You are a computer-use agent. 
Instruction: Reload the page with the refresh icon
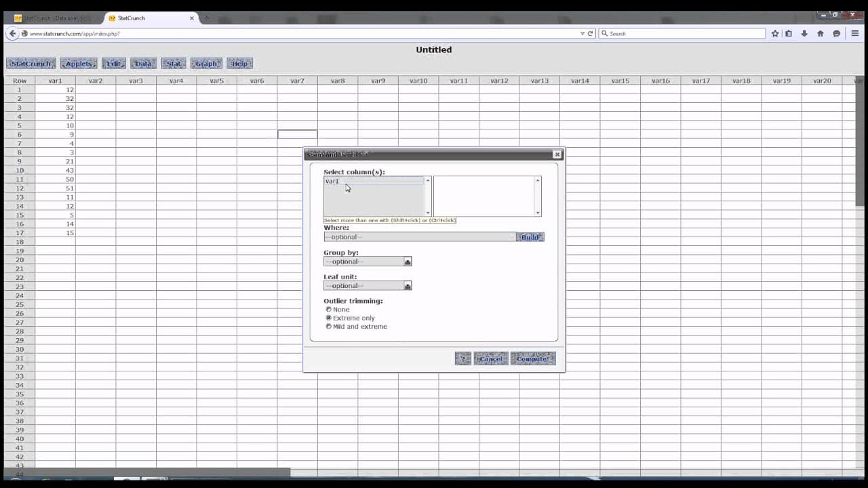coord(591,33)
